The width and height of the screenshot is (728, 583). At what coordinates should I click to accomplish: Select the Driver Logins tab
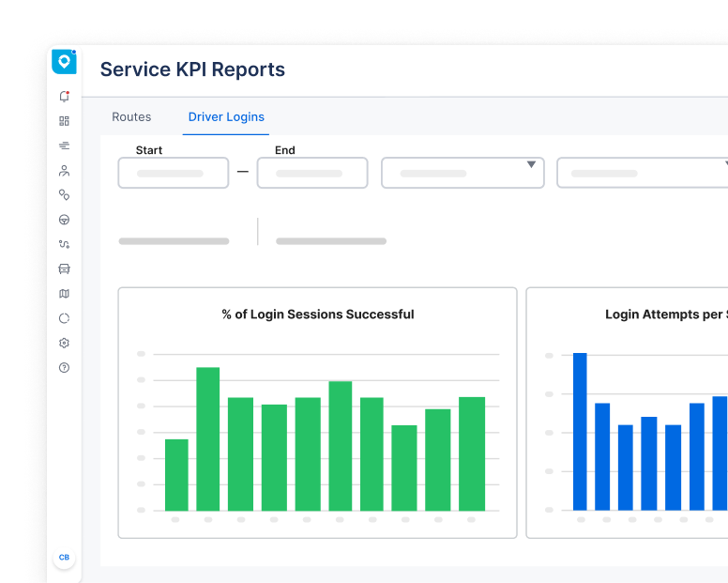click(x=226, y=117)
